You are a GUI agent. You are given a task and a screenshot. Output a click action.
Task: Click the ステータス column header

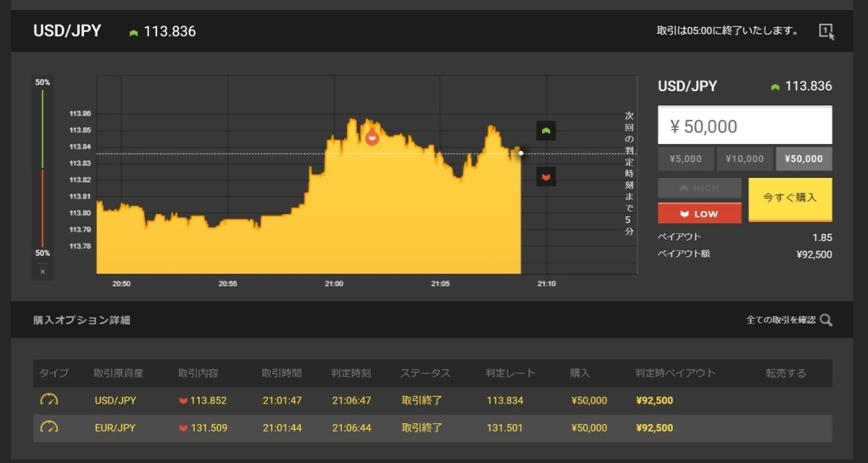coord(426,373)
